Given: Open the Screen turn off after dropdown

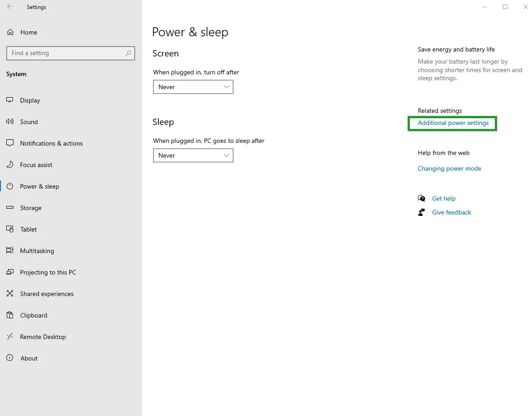Looking at the screenshot, I should (x=193, y=87).
